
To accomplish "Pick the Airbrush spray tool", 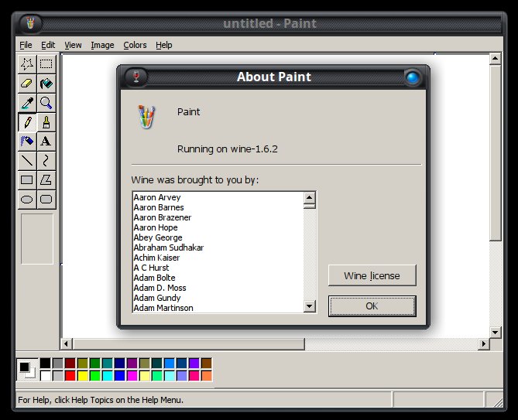I will 27,142.
